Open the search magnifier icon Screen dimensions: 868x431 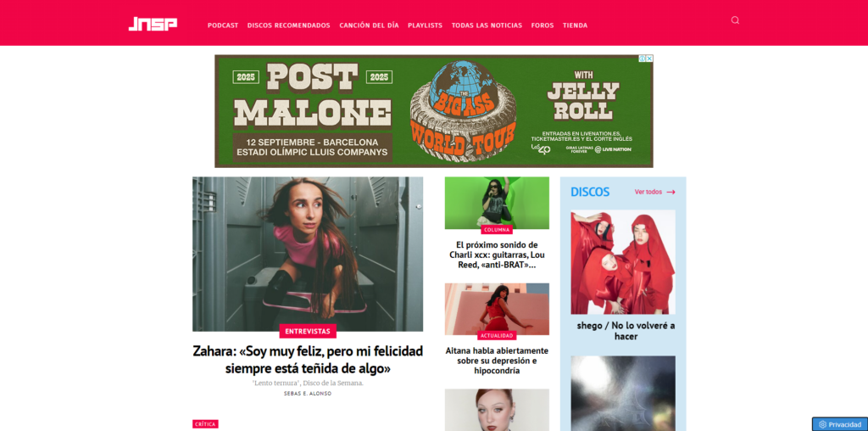pos(735,20)
